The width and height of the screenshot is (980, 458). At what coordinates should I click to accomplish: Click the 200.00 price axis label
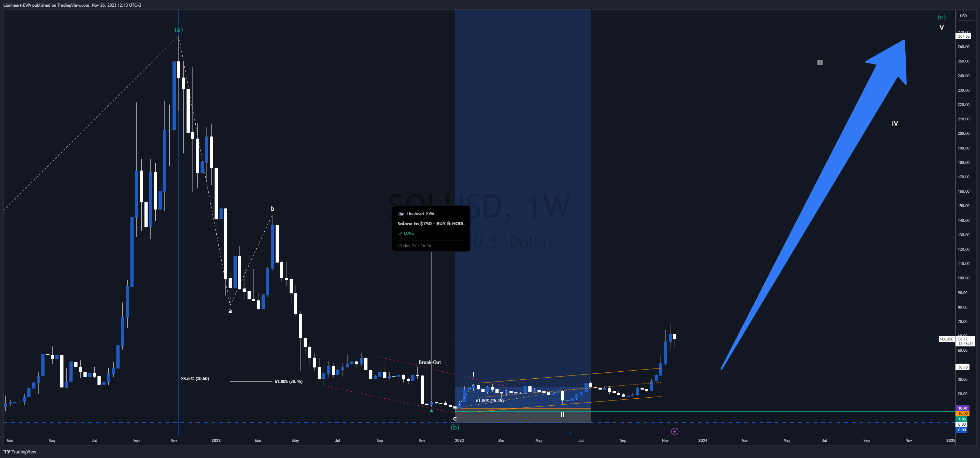tap(964, 134)
